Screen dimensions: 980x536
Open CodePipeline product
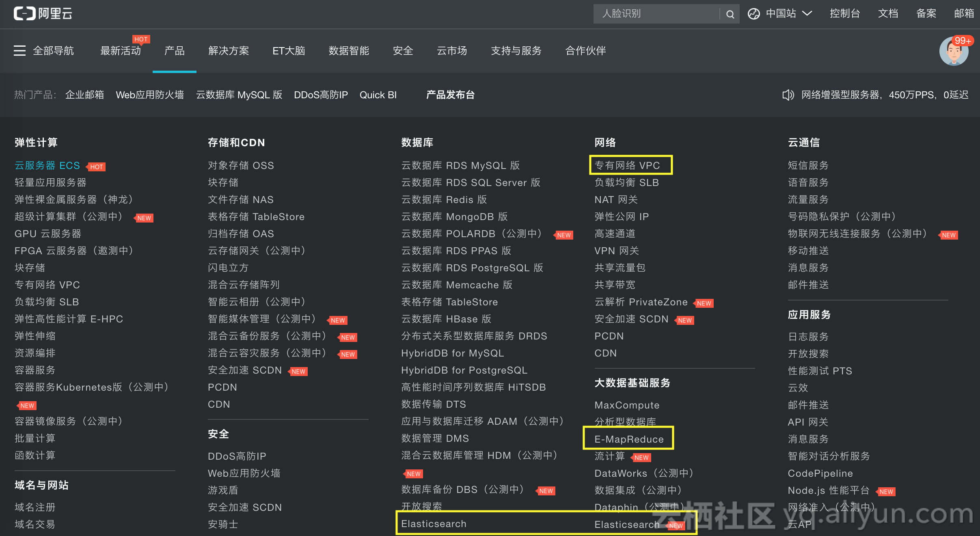(820, 473)
